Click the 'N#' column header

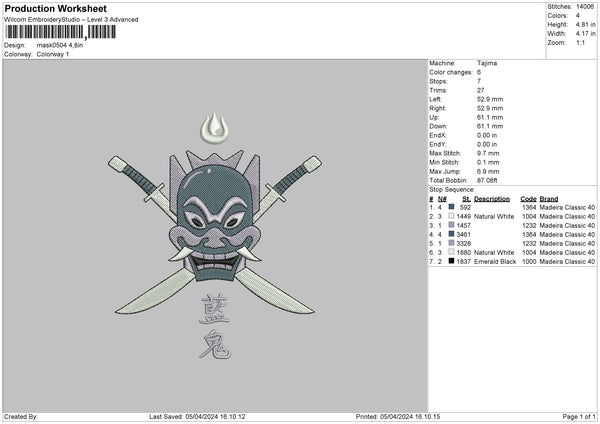pyautogui.click(x=442, y=199)
